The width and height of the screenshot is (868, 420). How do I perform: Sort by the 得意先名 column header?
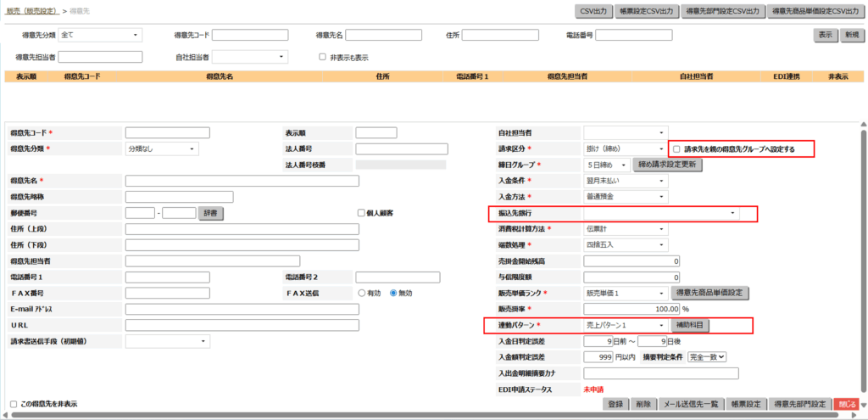(219, 76)
